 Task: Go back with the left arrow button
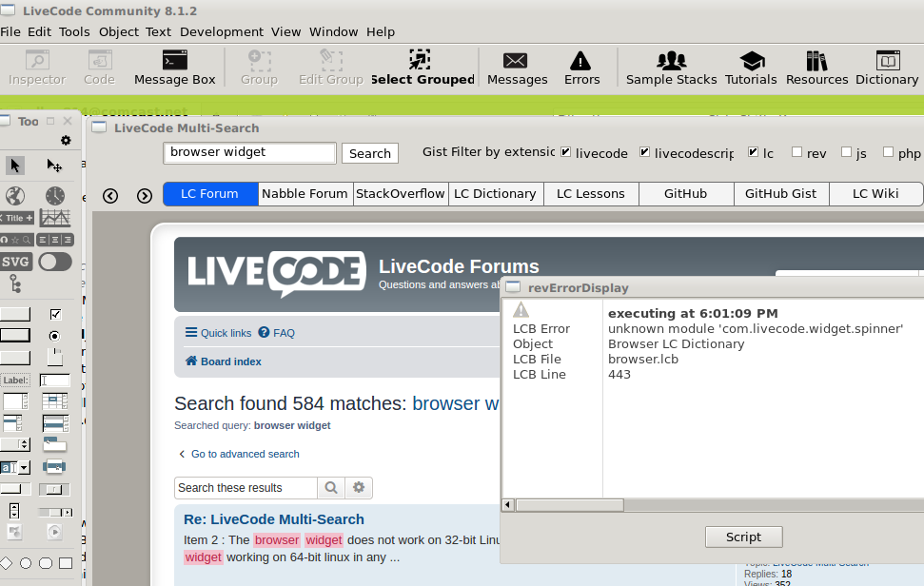click(x=110, y=196)
